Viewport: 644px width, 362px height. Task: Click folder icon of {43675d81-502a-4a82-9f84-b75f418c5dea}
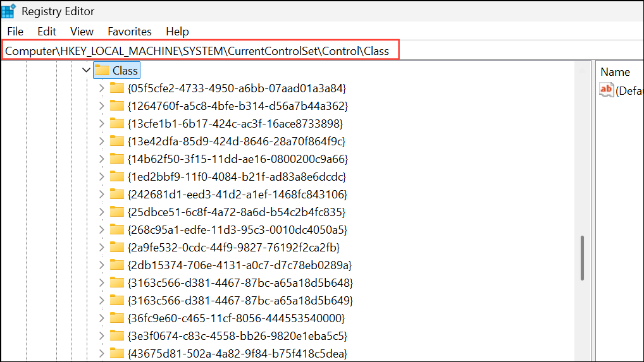117,353
